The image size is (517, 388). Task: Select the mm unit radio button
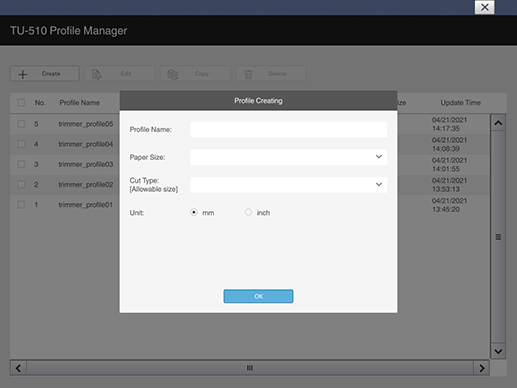(x=194, y=212)
